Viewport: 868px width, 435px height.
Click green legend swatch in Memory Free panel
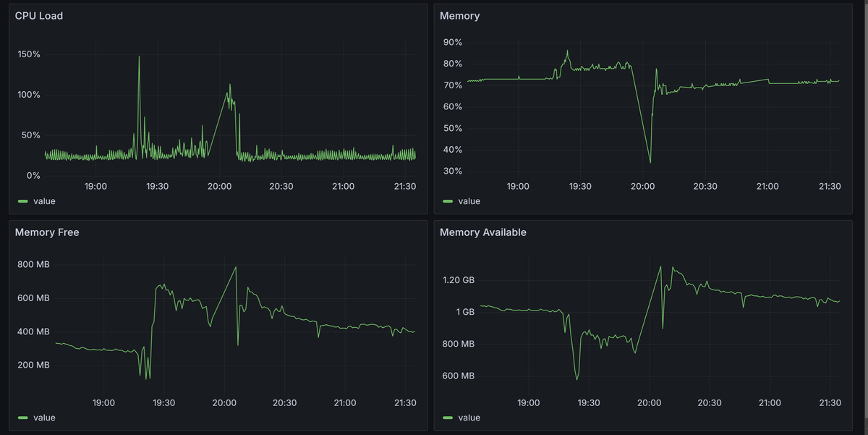coord(22,418)
